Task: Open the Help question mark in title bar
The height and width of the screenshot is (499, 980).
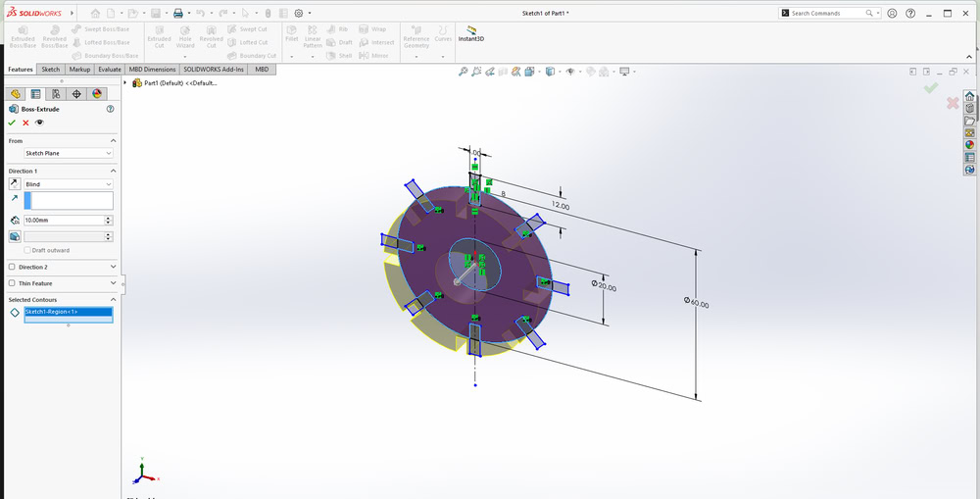Action: pos(910,13)
